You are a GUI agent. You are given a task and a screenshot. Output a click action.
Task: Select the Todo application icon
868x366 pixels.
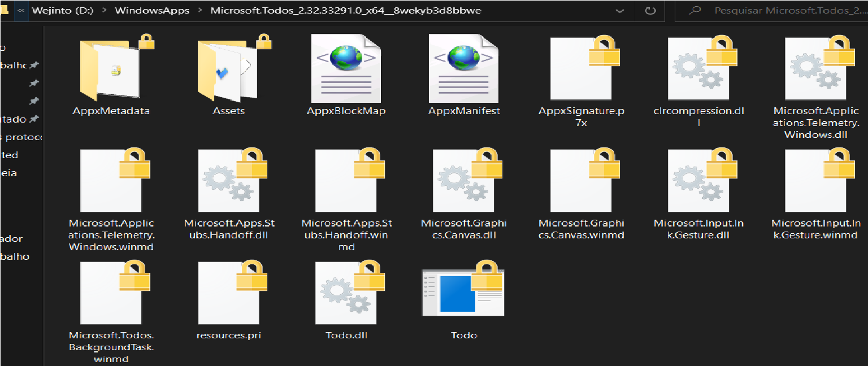click(463, 289)
